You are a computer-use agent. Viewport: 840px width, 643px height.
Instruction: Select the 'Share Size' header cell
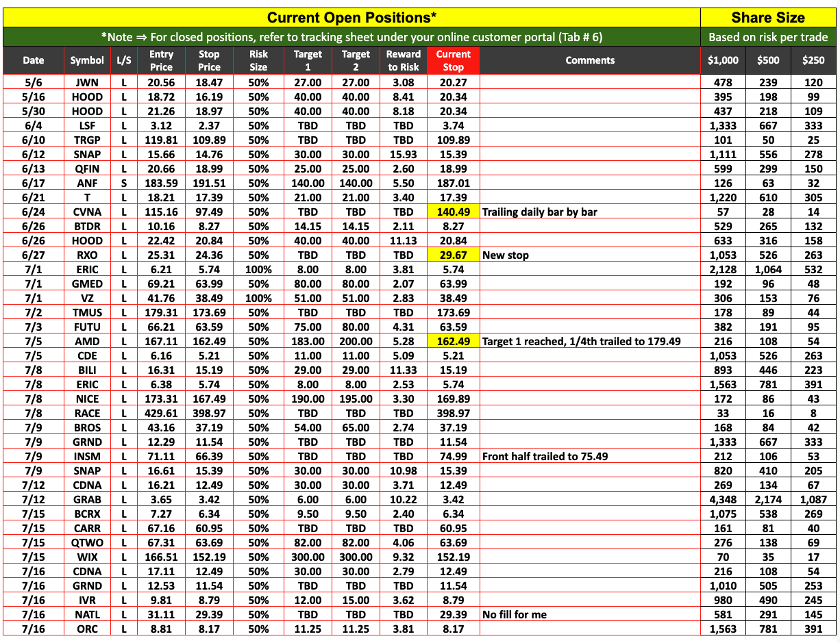(768, 17)
